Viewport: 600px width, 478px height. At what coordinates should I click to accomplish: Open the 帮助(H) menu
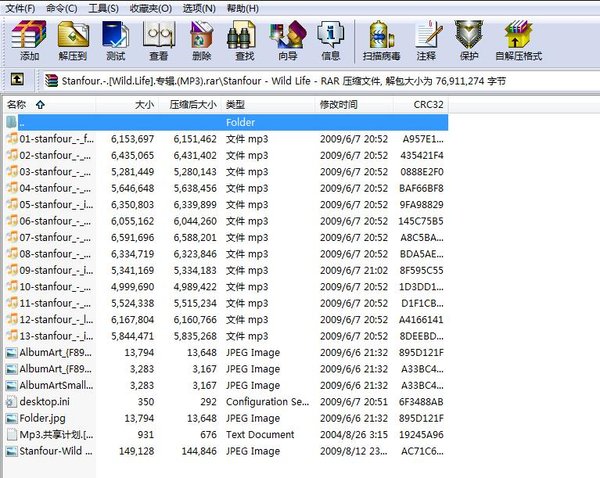pos(243,8)
